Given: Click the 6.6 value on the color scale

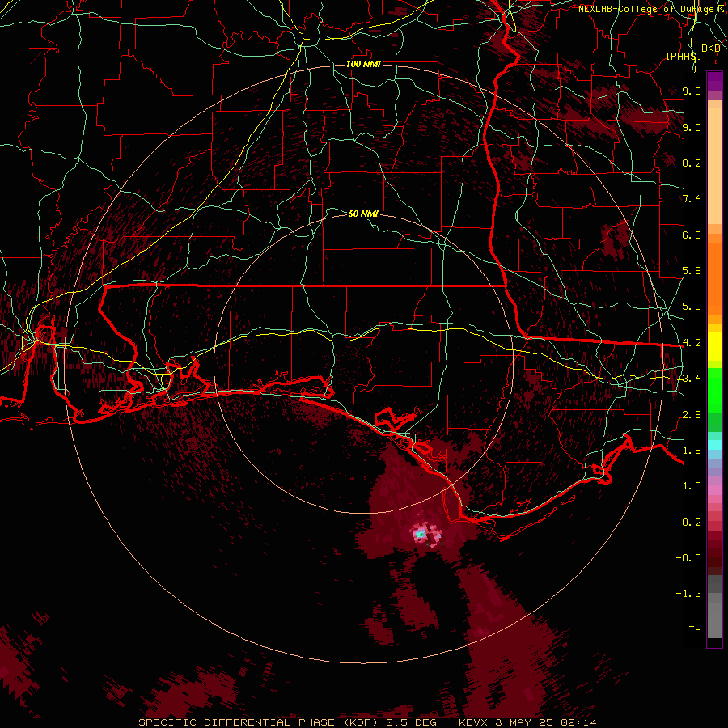Looking at the screenshot, I should pos(692,235).
